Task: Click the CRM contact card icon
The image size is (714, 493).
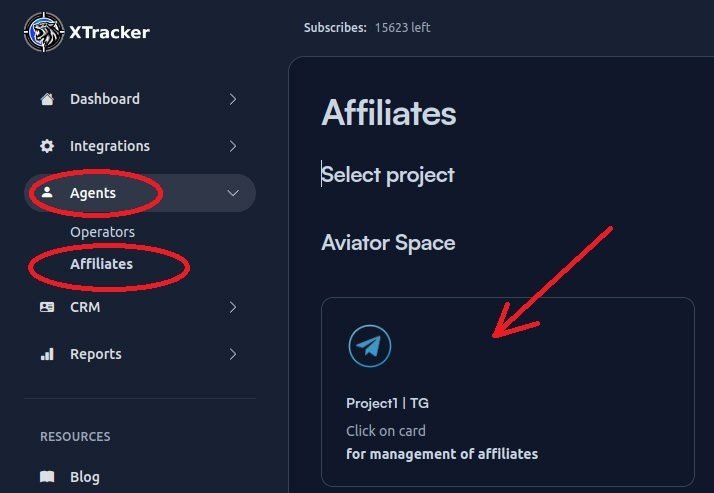Action: 47,307
